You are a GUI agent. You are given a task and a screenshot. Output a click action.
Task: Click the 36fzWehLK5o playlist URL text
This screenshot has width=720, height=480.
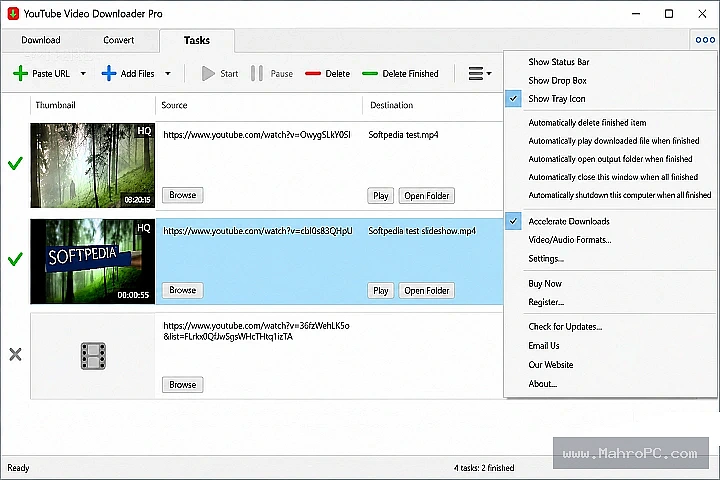pyautogui.click(x=256, y=331)
